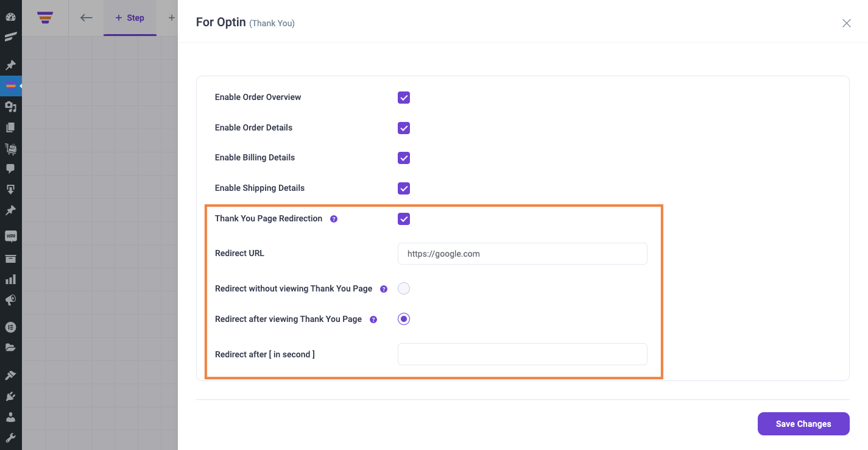The width and height of the screenshot is (868, 450).
Task: Save the changes
Action: click(803, 424)
